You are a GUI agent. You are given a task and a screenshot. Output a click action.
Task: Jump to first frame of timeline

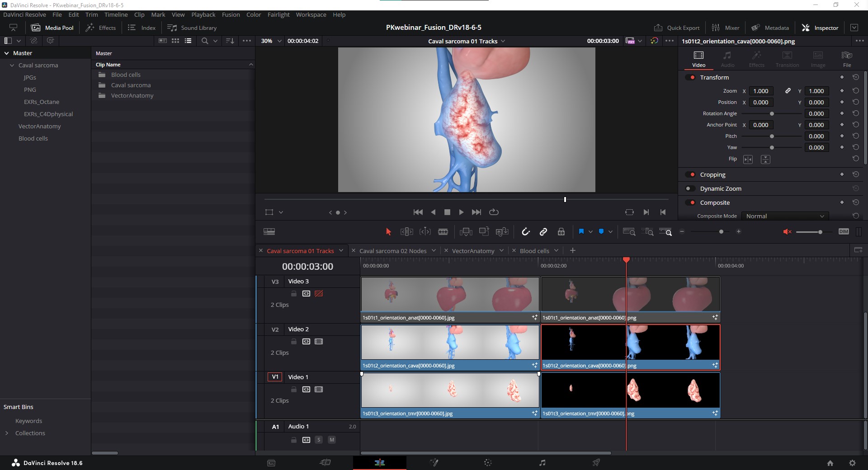418,212
